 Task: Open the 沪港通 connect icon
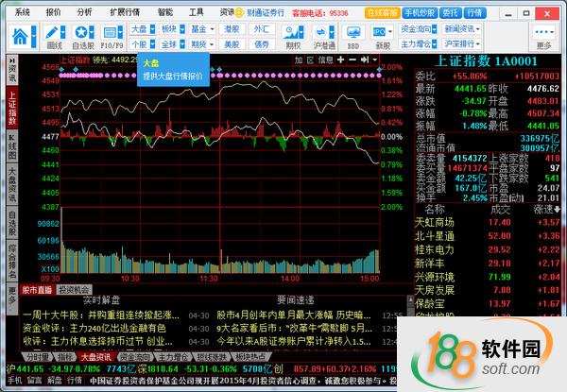[320, 32]
